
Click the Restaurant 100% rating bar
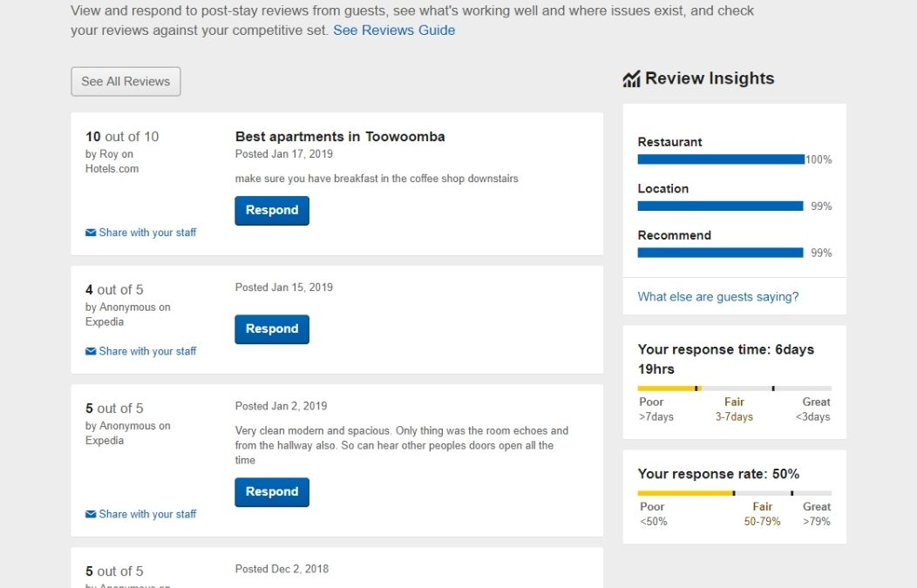coord(721,159)
